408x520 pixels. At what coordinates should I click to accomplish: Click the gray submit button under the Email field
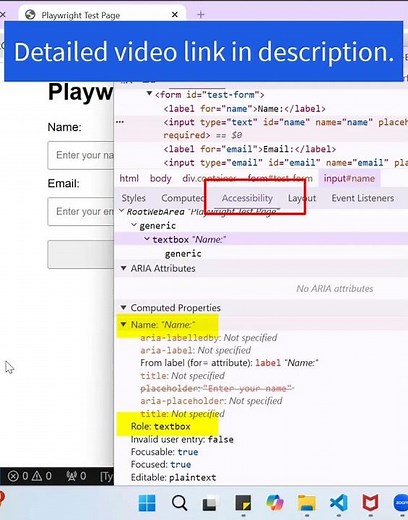coord(81,254)
